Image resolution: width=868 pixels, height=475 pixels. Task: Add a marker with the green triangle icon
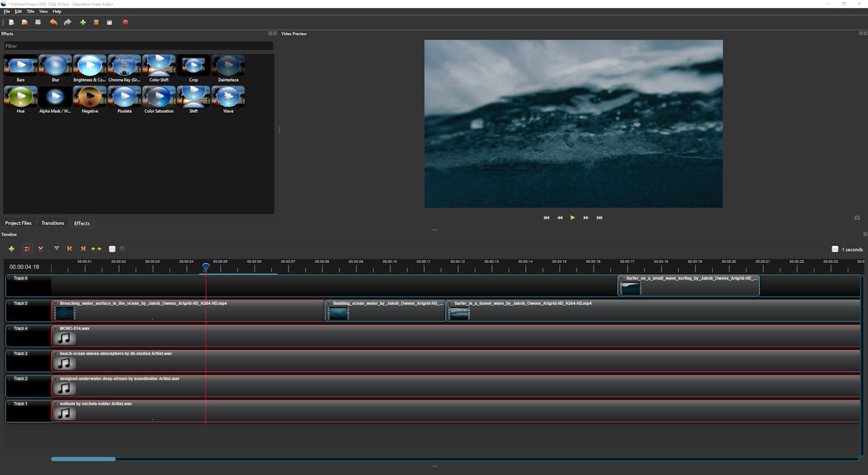(x=56, y=249)
